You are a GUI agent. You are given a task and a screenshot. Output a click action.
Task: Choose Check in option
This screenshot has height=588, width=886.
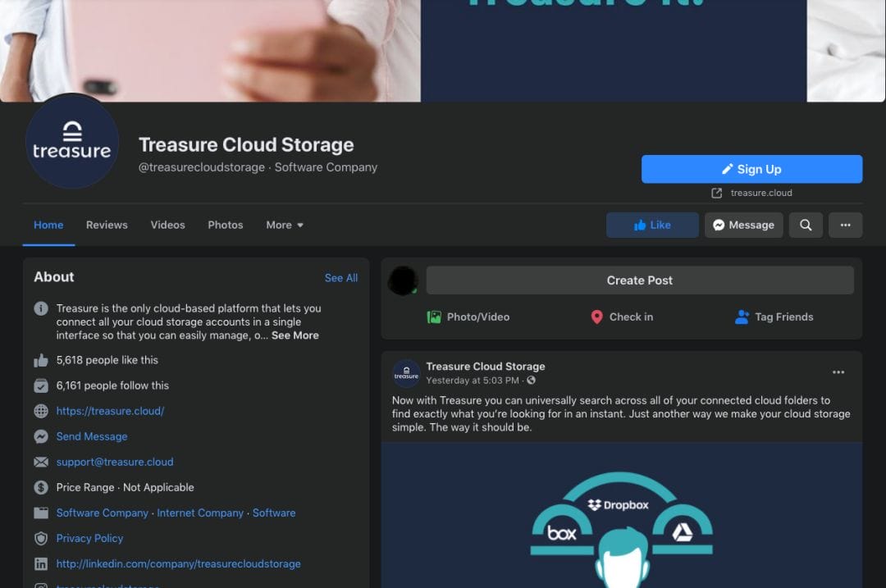point(622,317)
